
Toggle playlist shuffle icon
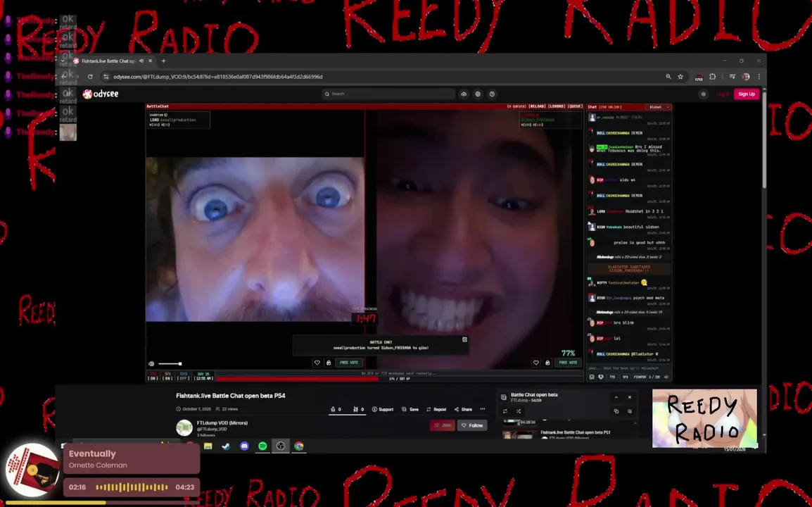pos(519,411)
